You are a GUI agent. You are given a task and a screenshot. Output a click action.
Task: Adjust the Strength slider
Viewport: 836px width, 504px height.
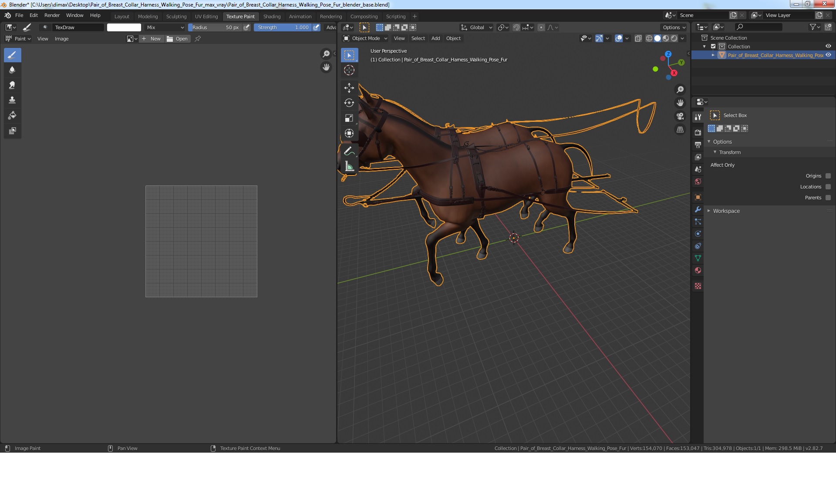(x=283, y=27)
